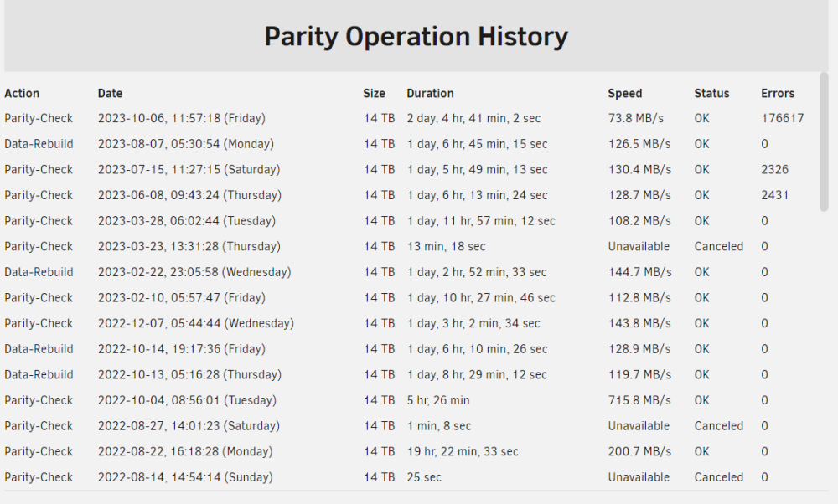Screen dimensions: 838x504
Task: Click the speed value 73.8 MB/s
Action: 636,118
